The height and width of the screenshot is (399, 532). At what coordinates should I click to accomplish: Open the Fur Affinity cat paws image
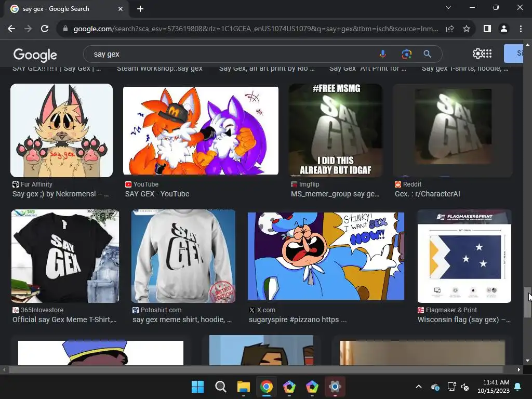[x=61, y=130]
